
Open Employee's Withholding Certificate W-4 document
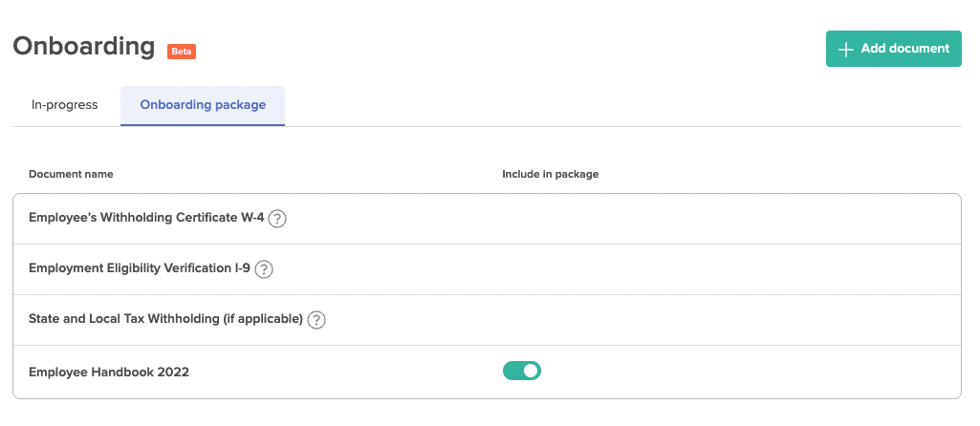[x=146, y=218]
